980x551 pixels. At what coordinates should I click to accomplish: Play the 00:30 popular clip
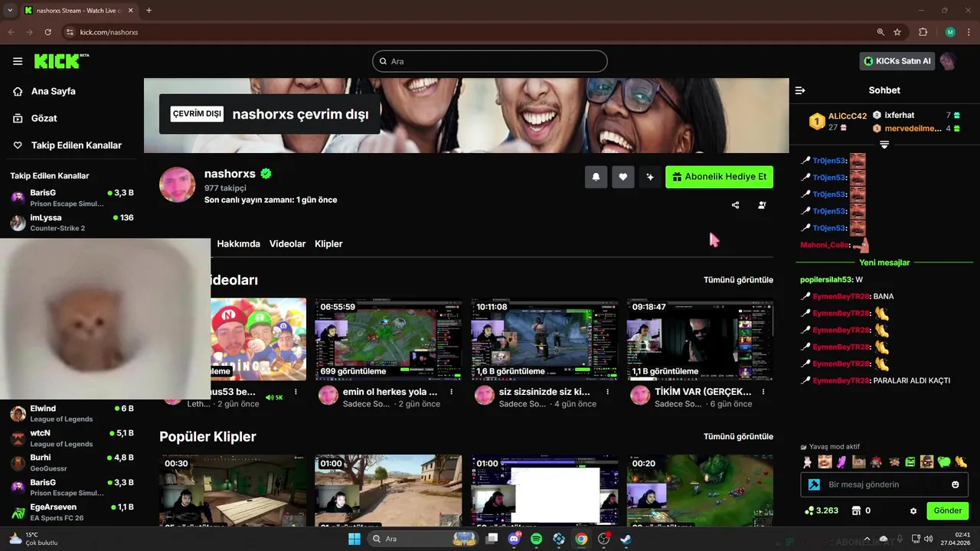(233, 491)
